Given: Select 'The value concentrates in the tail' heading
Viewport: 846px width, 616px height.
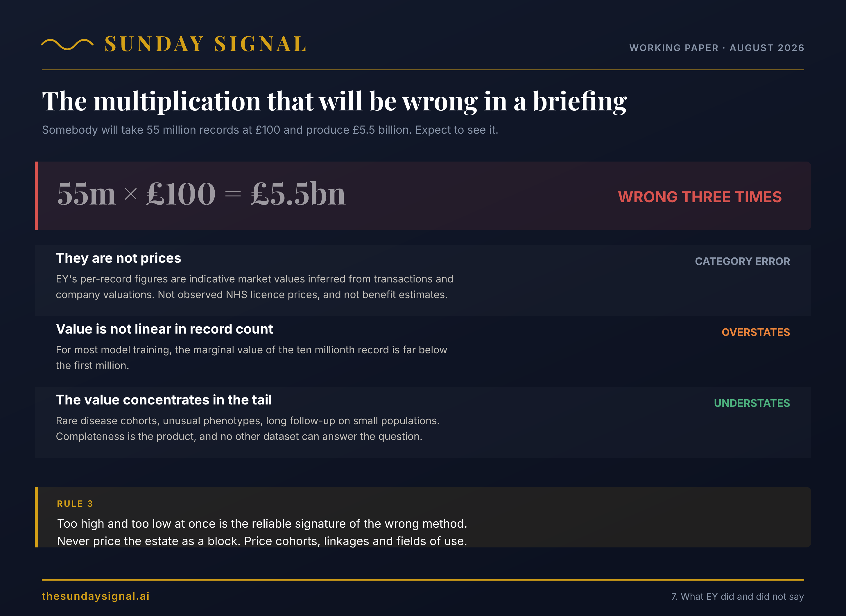Looking at the screenshot, I should [x=164, y=400].
